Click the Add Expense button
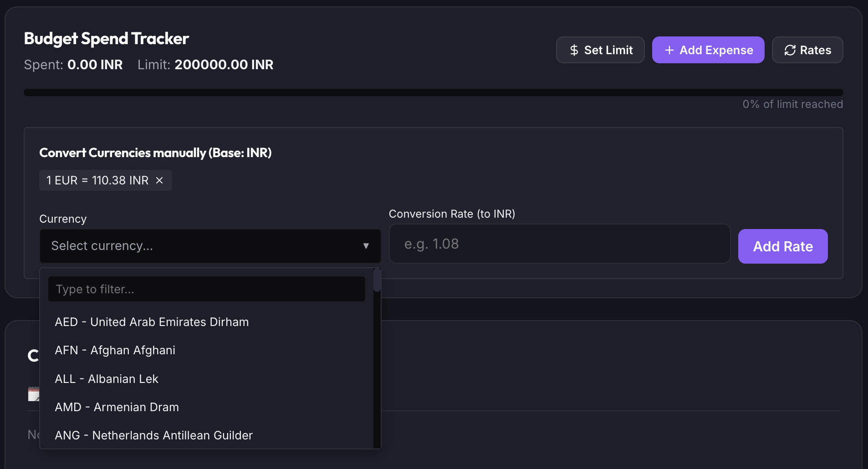 708,50
